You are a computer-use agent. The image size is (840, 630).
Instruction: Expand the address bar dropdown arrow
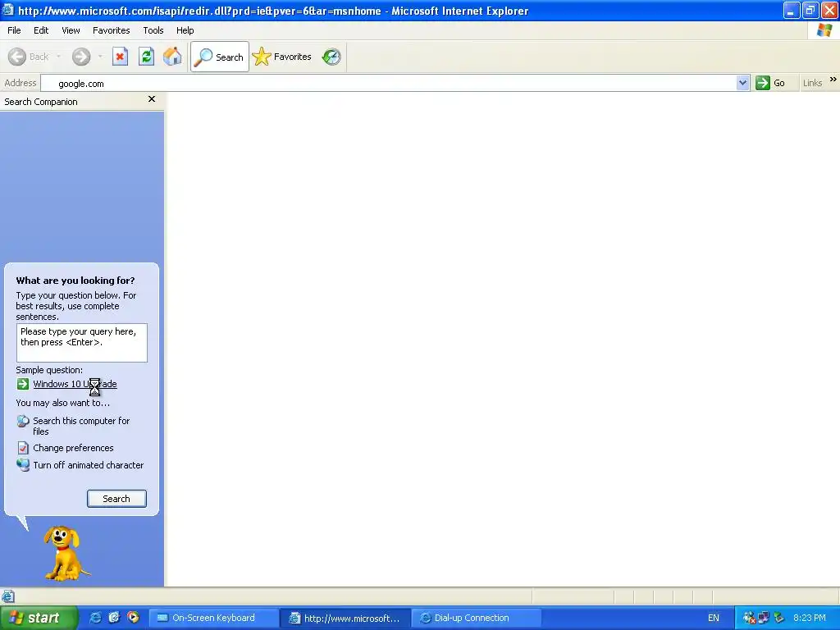(742, 83)
